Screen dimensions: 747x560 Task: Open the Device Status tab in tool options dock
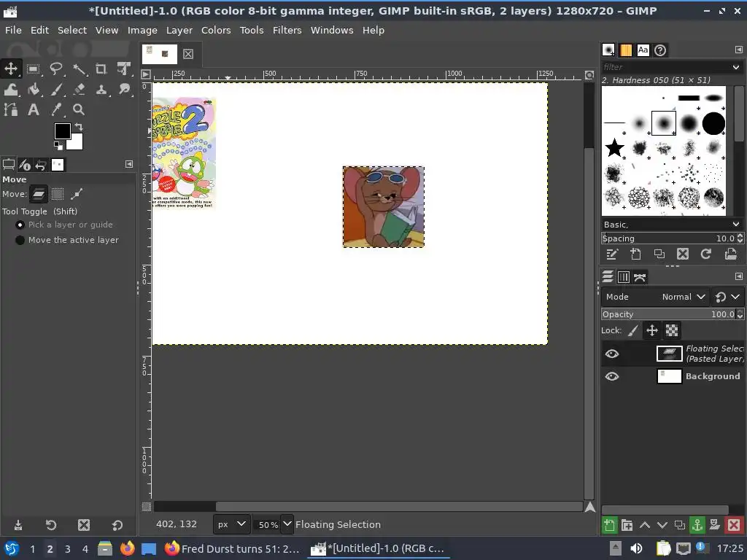click(x=25, y=165)
